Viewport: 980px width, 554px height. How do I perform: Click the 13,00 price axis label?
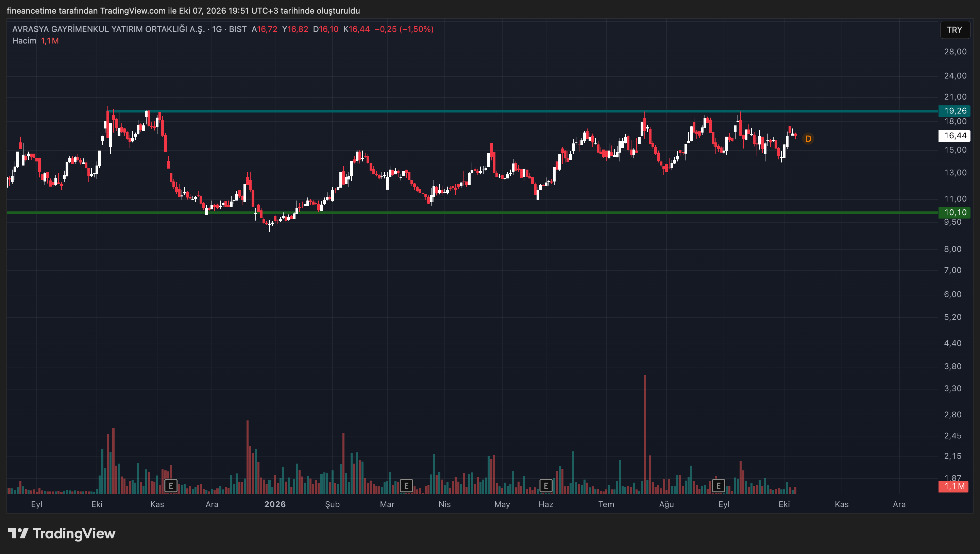click(x=955, y=173)
